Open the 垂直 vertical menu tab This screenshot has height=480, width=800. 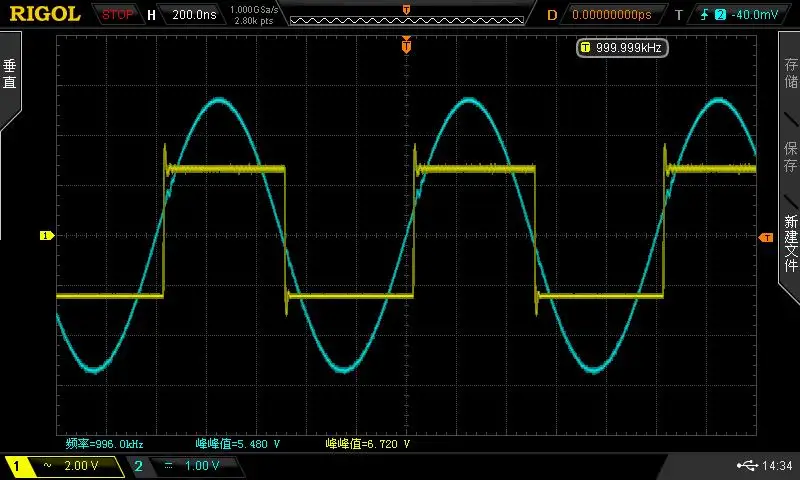pos(10,74)
